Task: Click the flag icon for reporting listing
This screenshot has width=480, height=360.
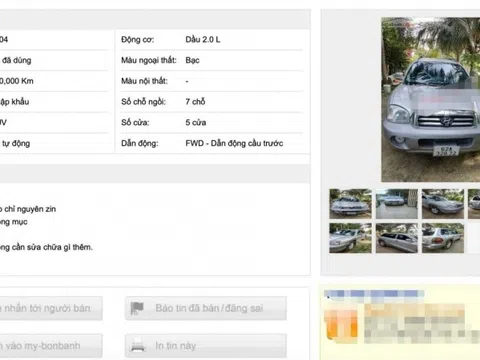Action: click(137, 308)
